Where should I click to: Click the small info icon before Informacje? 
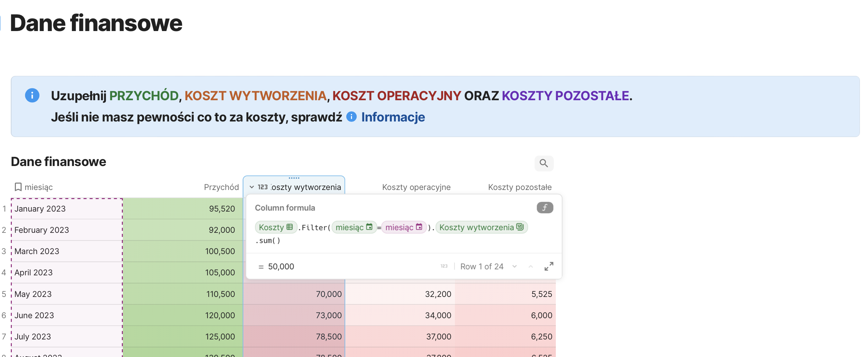(x=351, y=117)
